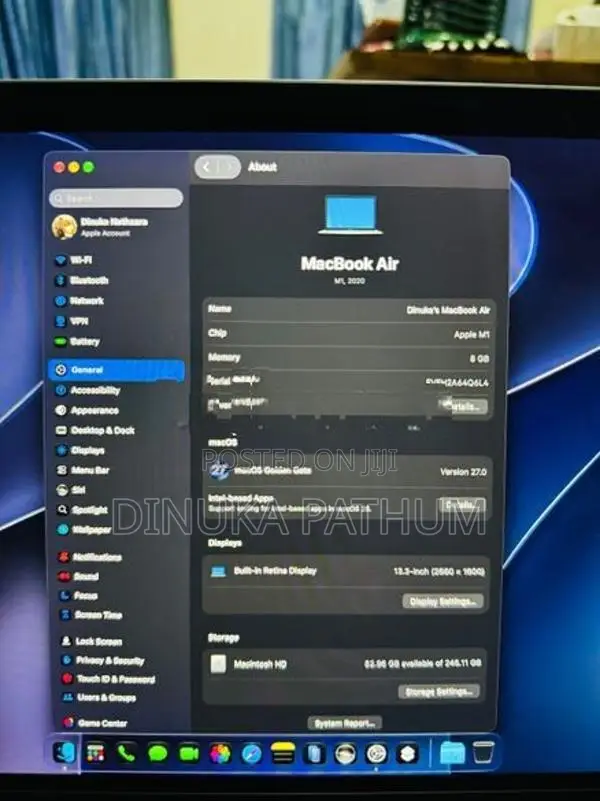
Task: Open Notifications settings
Action: 90,557
